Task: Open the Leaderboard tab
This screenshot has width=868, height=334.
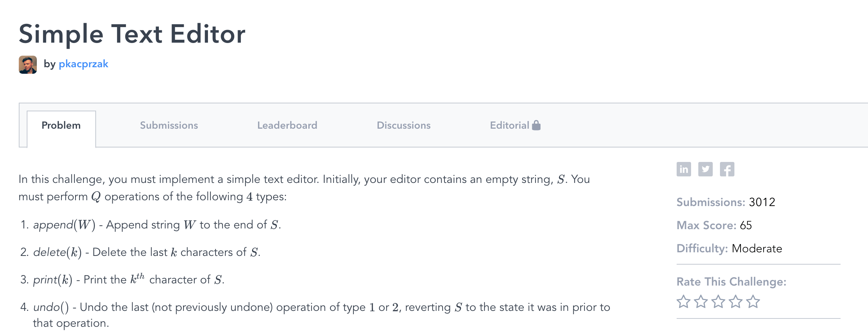Action: pyautogui.click(x=287, y=125)
